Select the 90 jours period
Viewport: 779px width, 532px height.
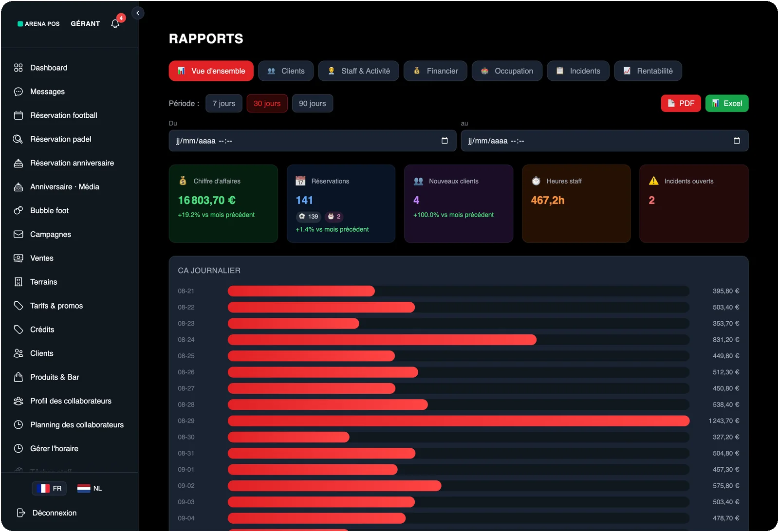tap(313, 103)
